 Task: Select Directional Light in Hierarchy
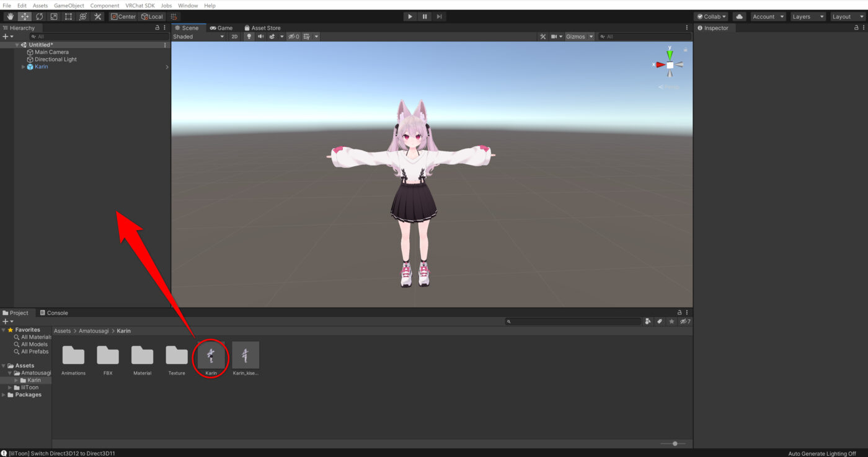(56, 60)
